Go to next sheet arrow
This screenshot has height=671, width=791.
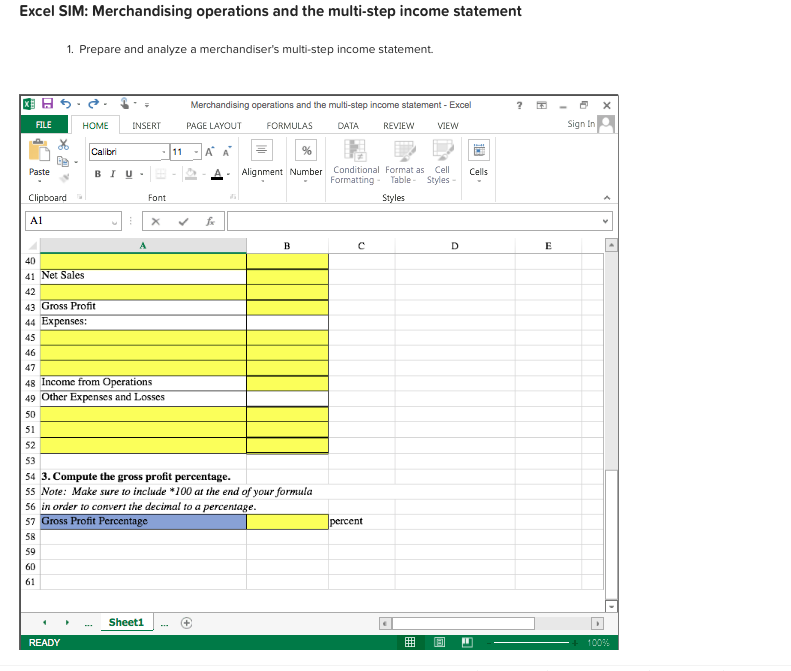tap(67, 623)
